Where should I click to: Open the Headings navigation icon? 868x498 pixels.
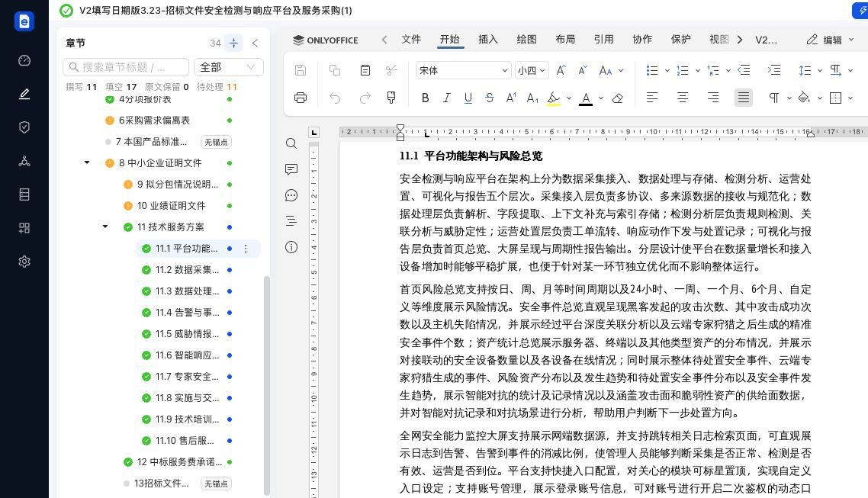(x=291, y=221)
